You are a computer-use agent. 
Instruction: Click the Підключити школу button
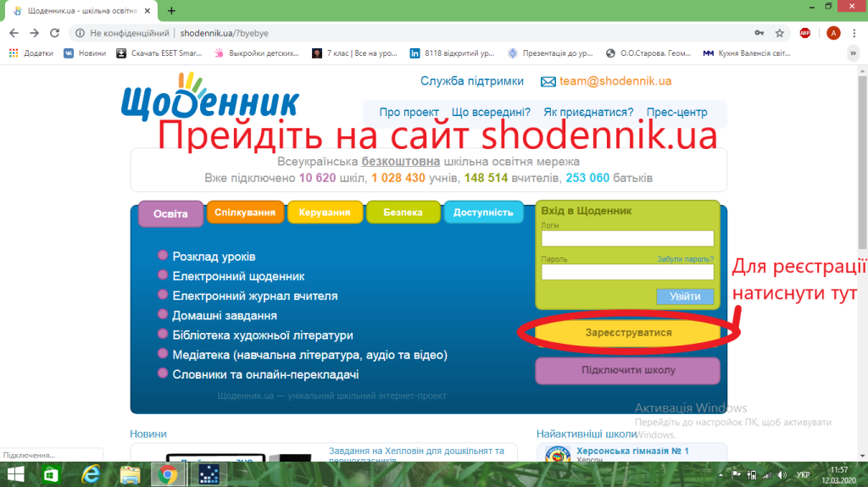(628, 370)
